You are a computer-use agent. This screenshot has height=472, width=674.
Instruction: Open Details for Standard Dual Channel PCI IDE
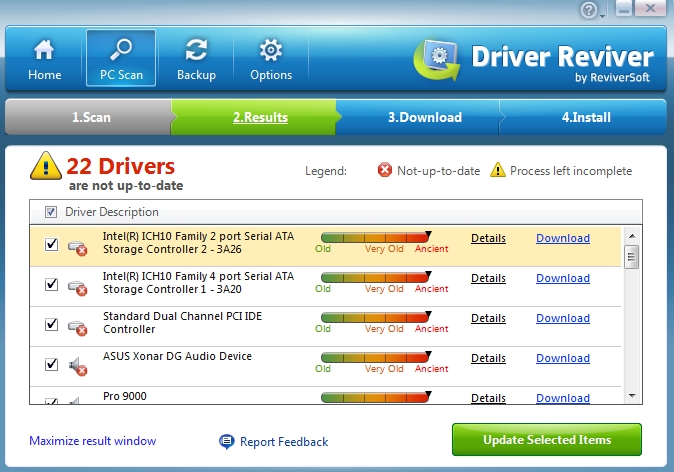(488, 318)
